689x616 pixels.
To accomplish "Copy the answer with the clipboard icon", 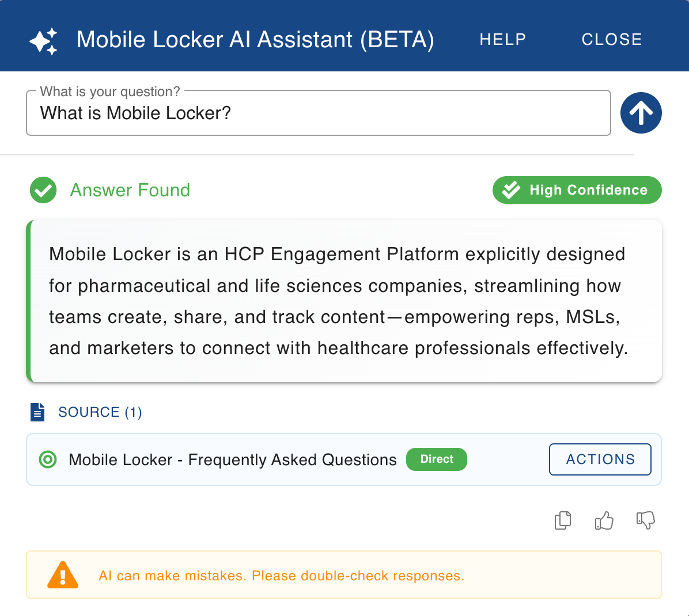I will pyautogui.click(x=563, y=521).
